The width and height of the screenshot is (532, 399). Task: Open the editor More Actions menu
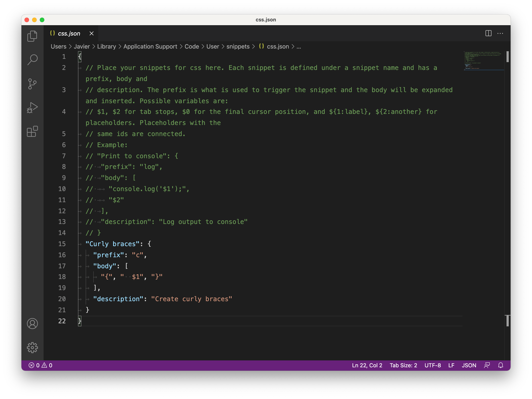tap(500, 33)
